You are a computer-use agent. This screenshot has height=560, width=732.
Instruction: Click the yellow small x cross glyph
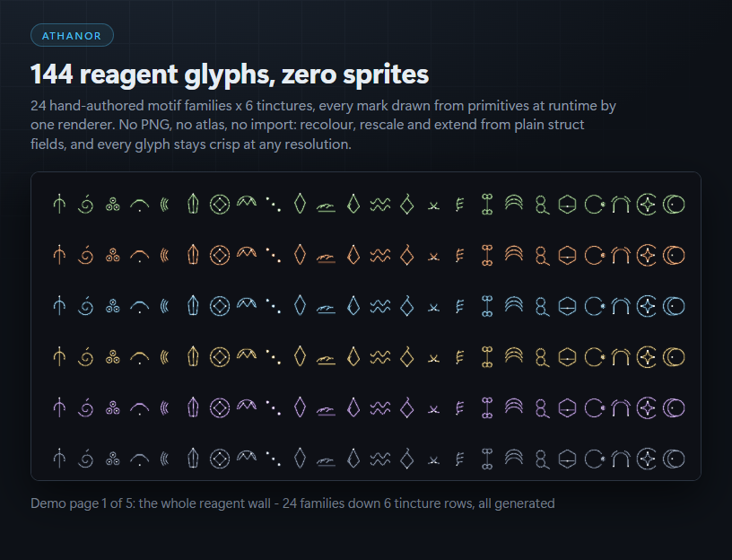click(433, 359)
